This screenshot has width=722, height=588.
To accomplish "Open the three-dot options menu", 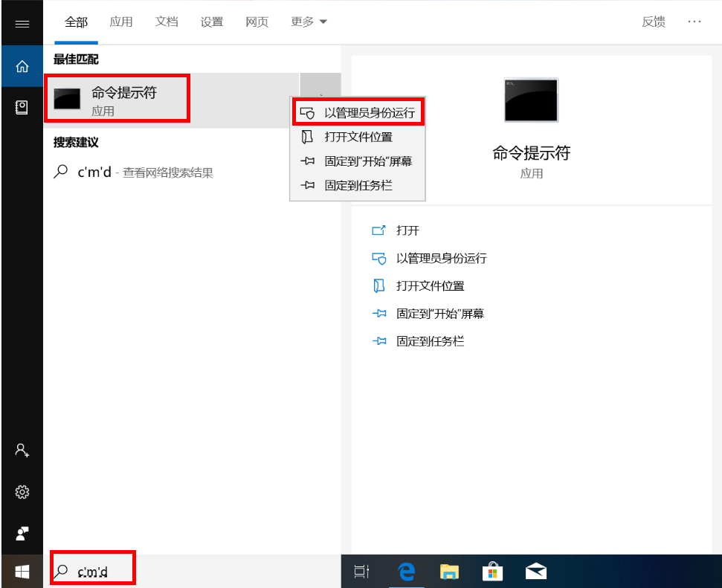I will [694, 22].
